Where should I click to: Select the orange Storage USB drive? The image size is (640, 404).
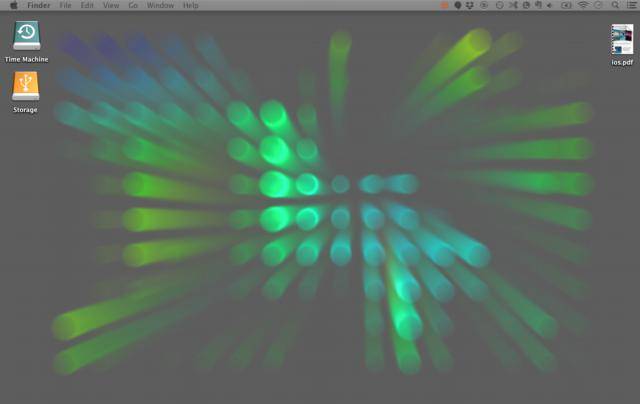coord(26,87)
